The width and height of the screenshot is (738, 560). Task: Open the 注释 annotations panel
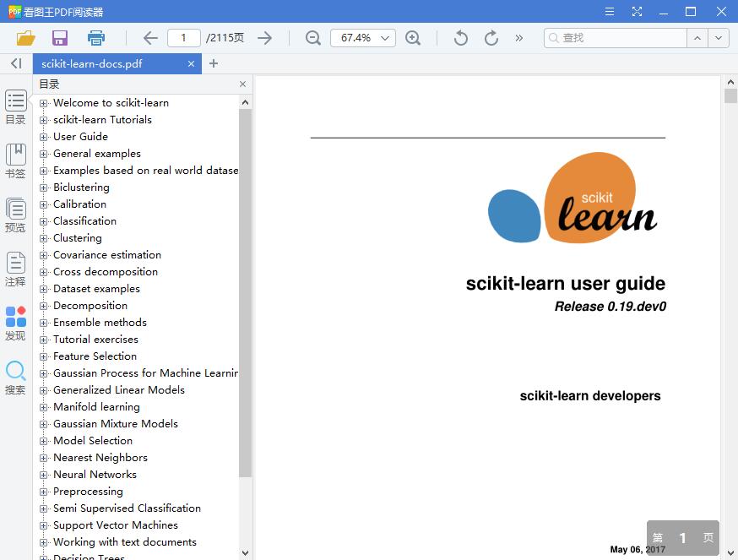15,268
